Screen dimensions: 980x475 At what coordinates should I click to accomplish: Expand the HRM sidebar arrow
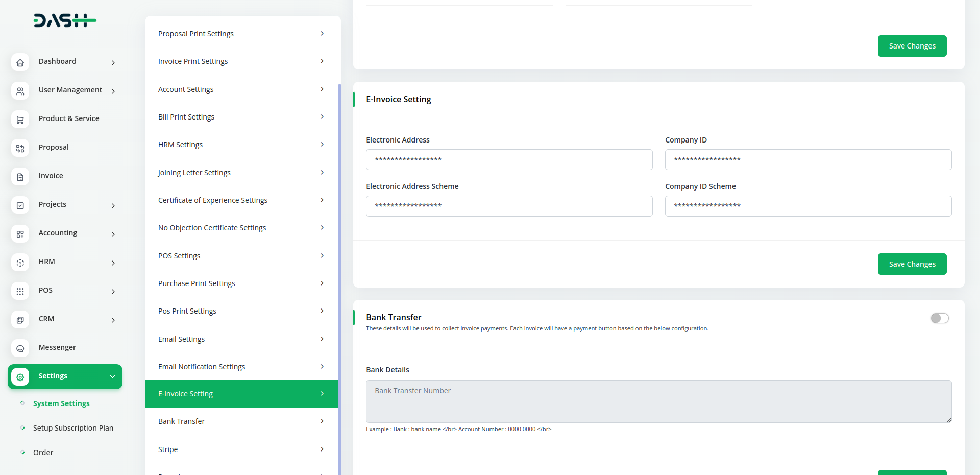pos(113,263)
